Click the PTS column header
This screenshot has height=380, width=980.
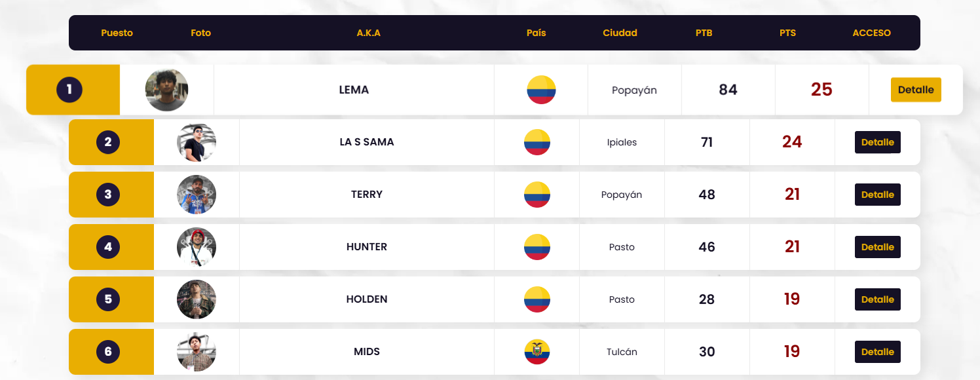[x=788, y=33]
